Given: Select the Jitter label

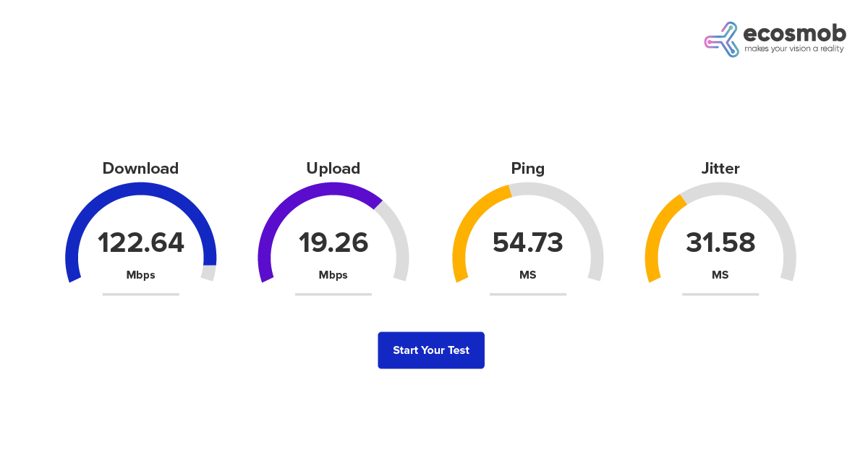Looking at the screenshot, I should pos(720,169).
